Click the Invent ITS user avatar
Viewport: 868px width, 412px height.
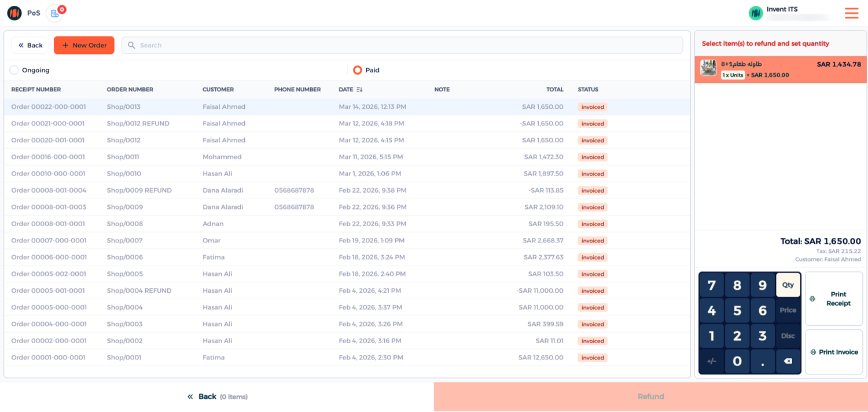(x=756, y=13)
